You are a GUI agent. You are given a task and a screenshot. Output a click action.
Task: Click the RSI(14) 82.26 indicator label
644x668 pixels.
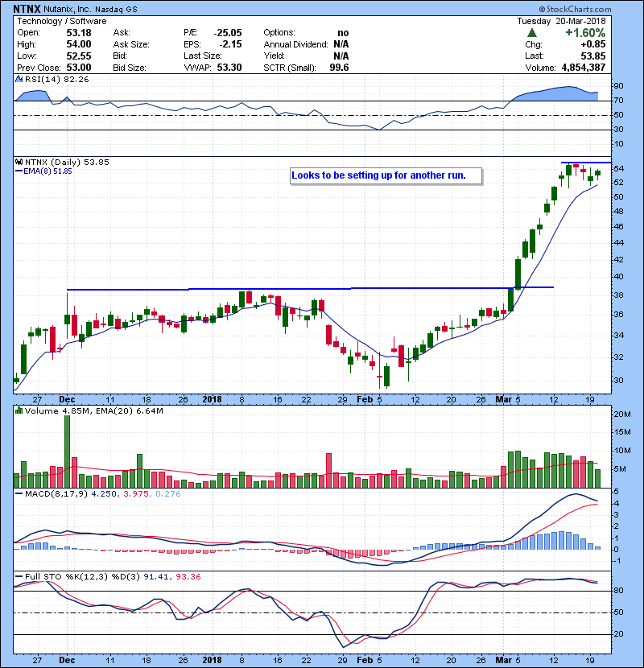click(x=56, y=79)
